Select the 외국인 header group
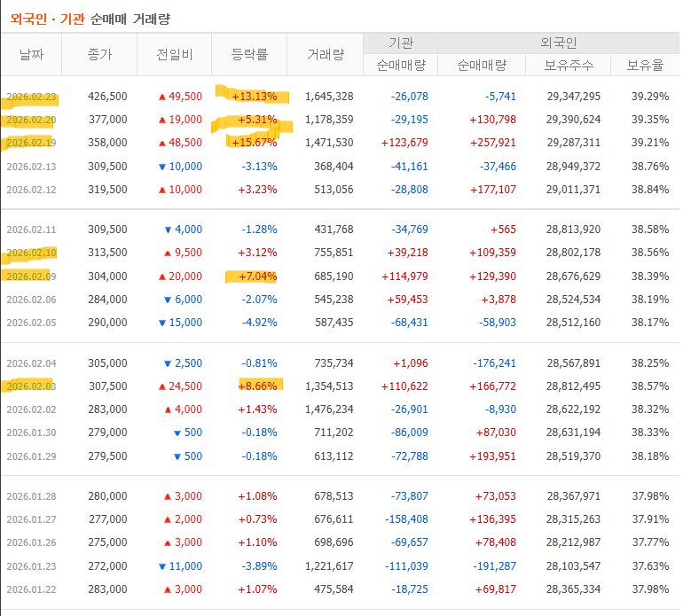Screen dimensions: 683x616 (559, 43)
